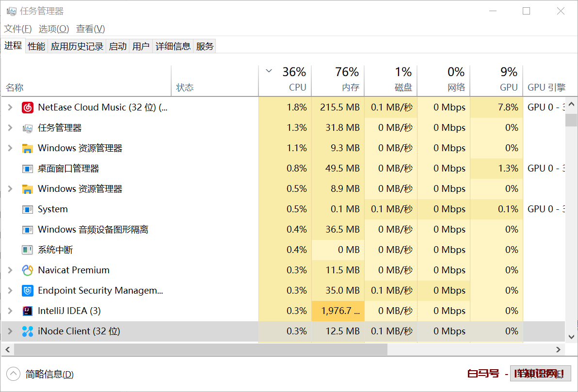578x392 pixels.
Task: Click the Endpoint Security Management icon
Action: coord(28,290)
